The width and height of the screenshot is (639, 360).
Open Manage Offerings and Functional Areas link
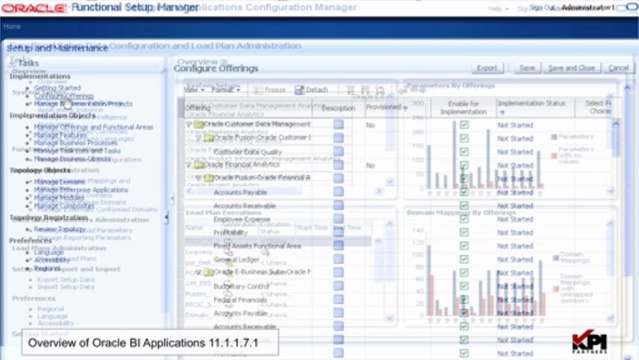tap(93, 127)
